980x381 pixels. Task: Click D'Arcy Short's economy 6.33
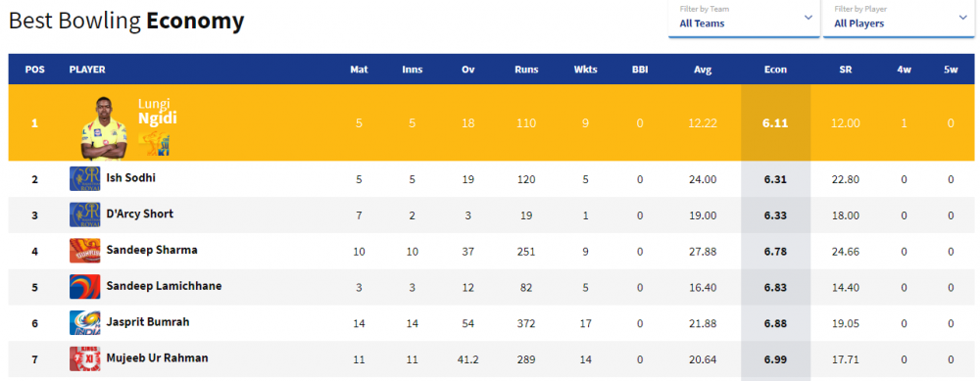point(775,215)
